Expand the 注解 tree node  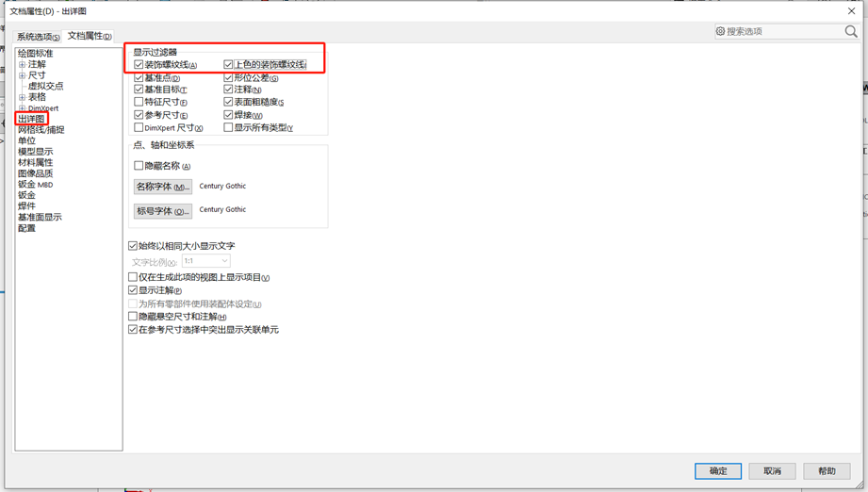coord(22,65)
